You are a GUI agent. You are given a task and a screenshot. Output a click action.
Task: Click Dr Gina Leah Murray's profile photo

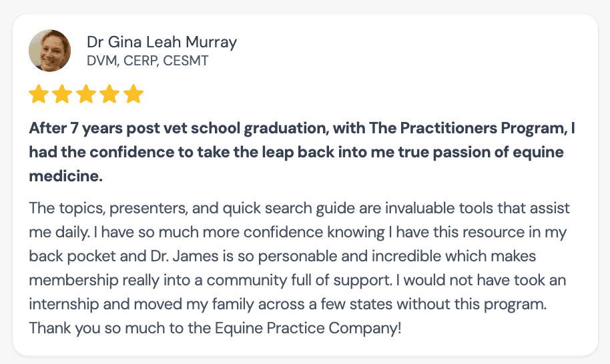click(x=49, y=51)
